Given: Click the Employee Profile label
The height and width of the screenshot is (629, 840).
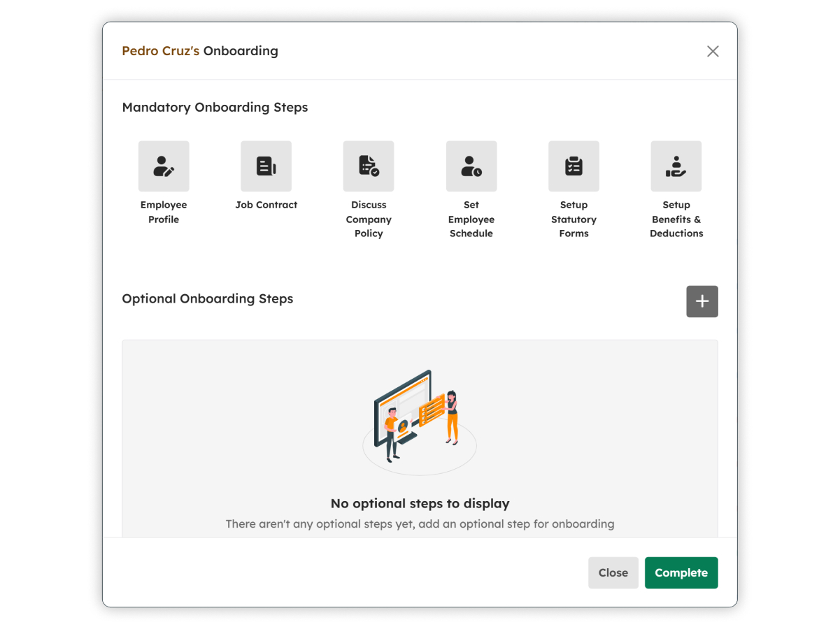Looking at the screenshot, I should coord(164,212).
